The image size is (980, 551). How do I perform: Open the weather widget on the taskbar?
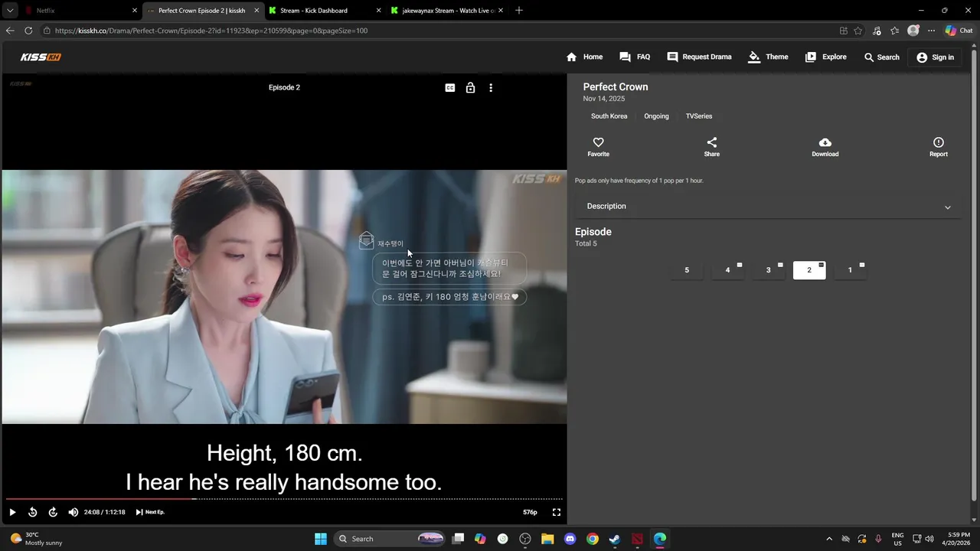click(x=37, y=539)
